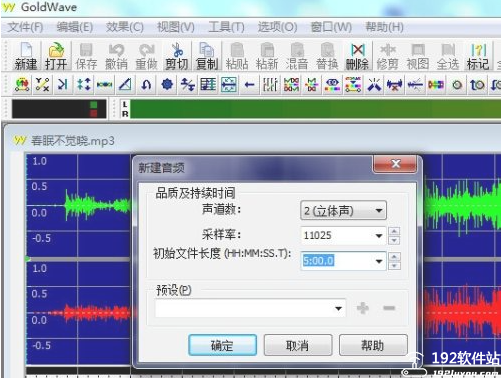The height and width of the screenshot is (378, 501).
Task: Click the triangle ramp effect icon
Action: pyautogui.click(x=125, y=85)
